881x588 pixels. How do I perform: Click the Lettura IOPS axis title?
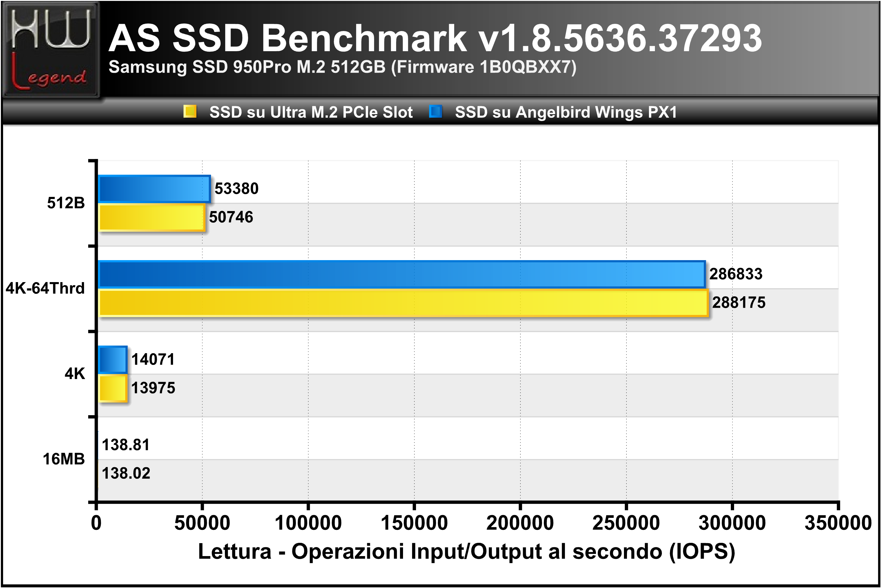(x=466, y=552)
